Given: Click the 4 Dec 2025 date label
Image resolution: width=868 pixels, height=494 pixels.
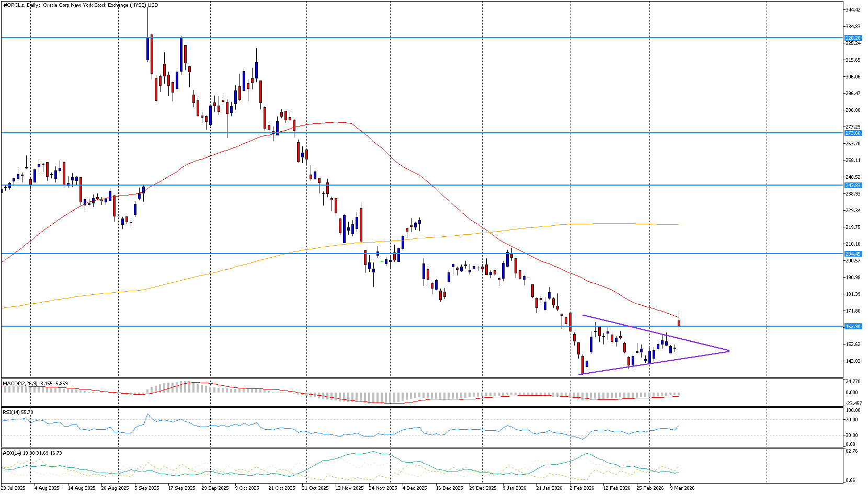Looking at the screenshot, I should [x=414, y=488].
